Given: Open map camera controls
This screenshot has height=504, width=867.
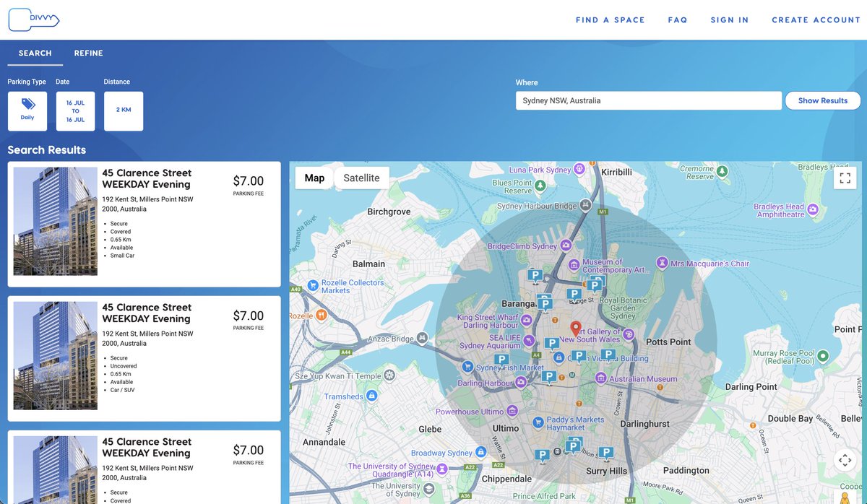Looking at the screenshot, I should pyautogui.click(x=845, y=460).
